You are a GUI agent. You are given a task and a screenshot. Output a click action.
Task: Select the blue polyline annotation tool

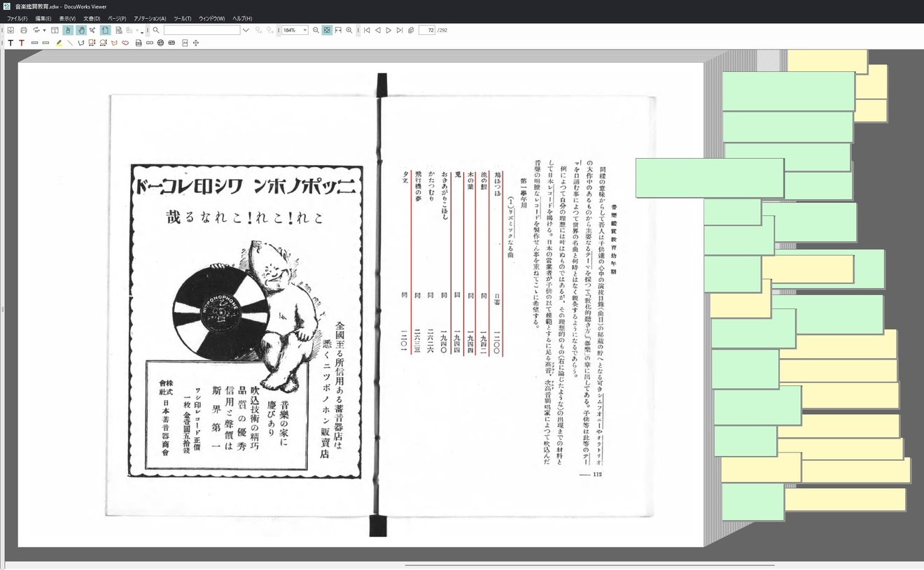point(81,43)
